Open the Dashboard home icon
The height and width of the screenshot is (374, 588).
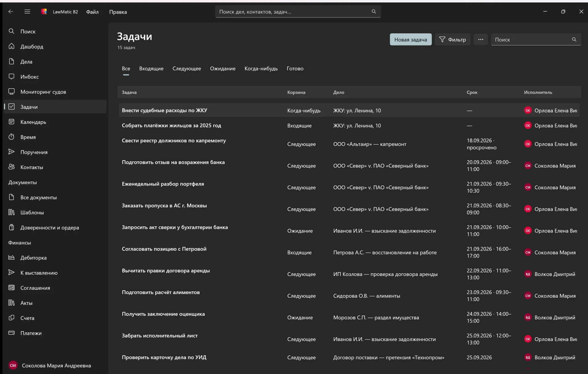tap(11, 46)
